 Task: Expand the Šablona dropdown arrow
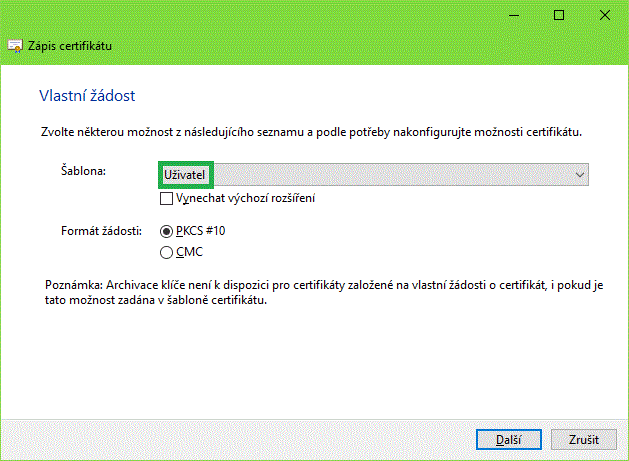coord(579,175)
